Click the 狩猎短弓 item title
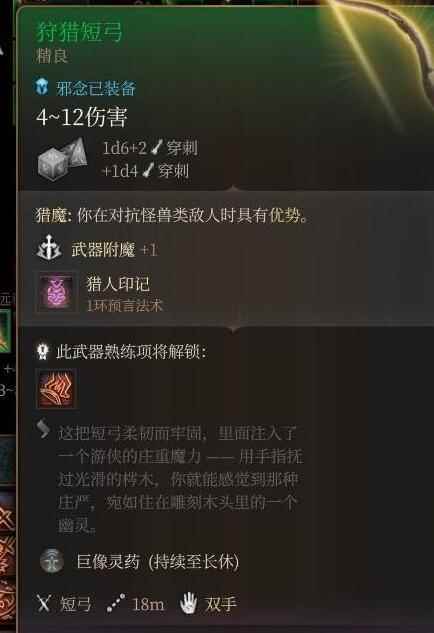Image resolution: width=434 pixels, height=633 pixels. click(80, 31)
